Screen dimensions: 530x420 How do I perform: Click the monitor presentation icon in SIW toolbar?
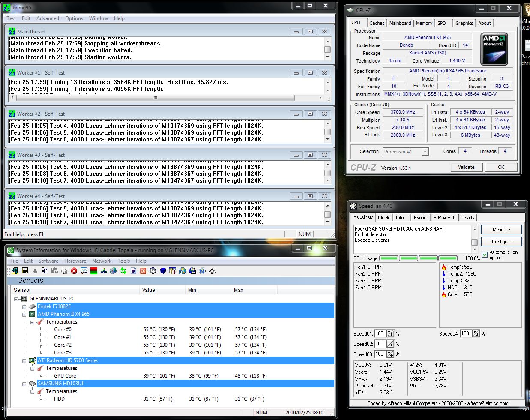coord(84,271)
